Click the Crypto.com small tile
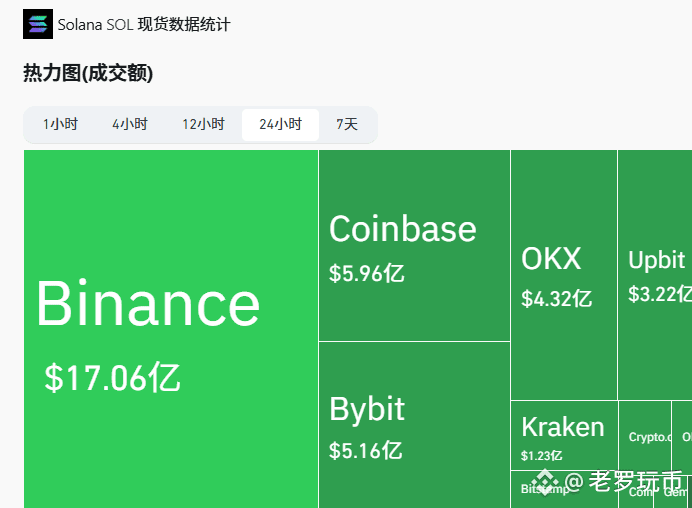This screenshot has height=508, width=692. pyautogui.click(x=645, y=437)
